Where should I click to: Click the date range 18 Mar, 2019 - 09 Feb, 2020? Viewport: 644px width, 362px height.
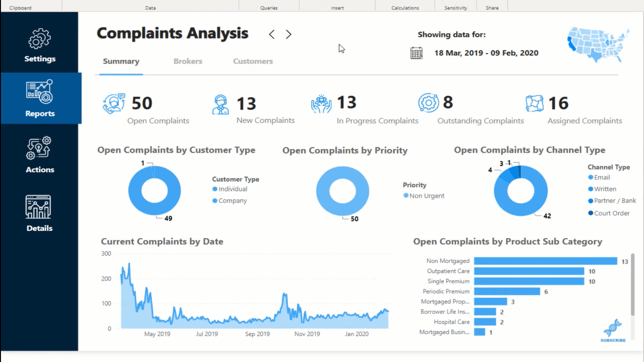tap(486, 53)
